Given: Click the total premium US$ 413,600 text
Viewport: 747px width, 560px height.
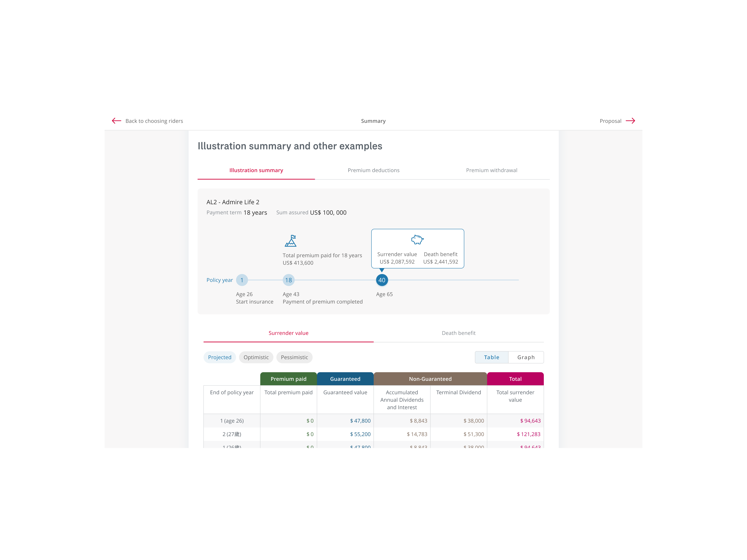Looking at the screenshot, I should (x=298, y=263).
